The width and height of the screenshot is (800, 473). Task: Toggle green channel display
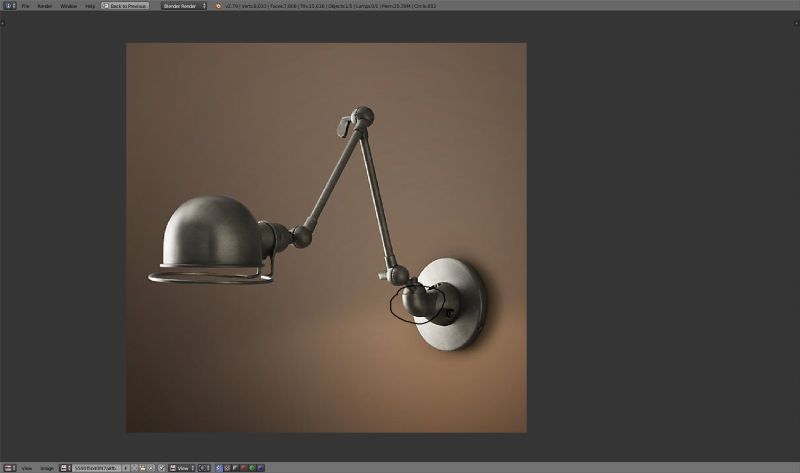pos(253,468)
